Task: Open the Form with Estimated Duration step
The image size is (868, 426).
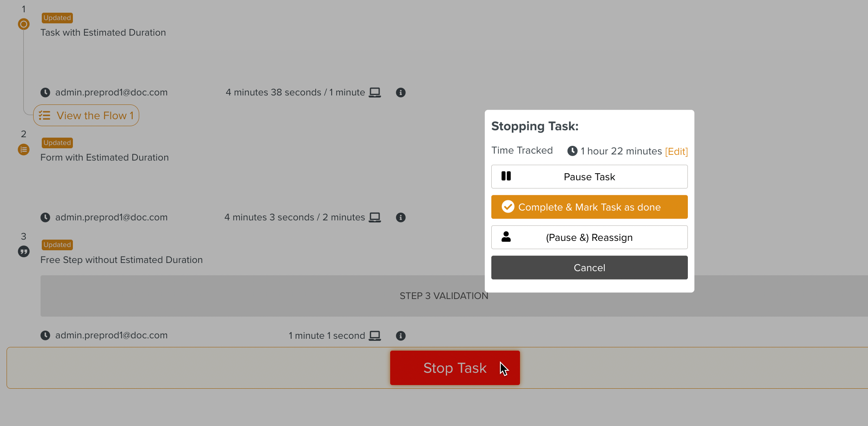Action: (104, 158)
